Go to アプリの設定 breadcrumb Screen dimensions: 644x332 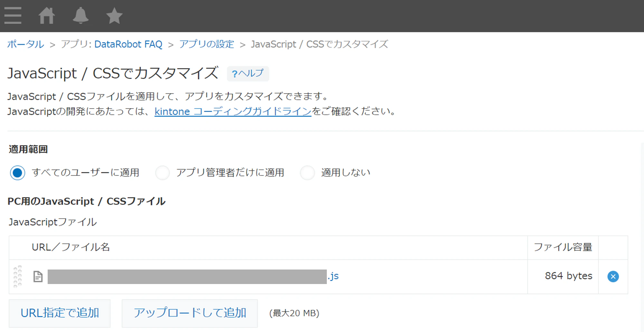(206, 44)
